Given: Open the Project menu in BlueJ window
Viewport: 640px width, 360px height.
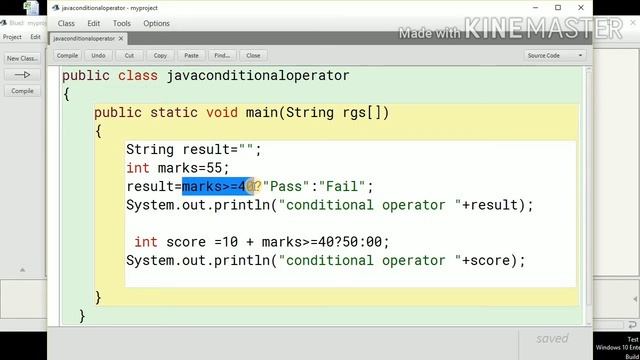Looking at the screenshot, I should (12, 37).
